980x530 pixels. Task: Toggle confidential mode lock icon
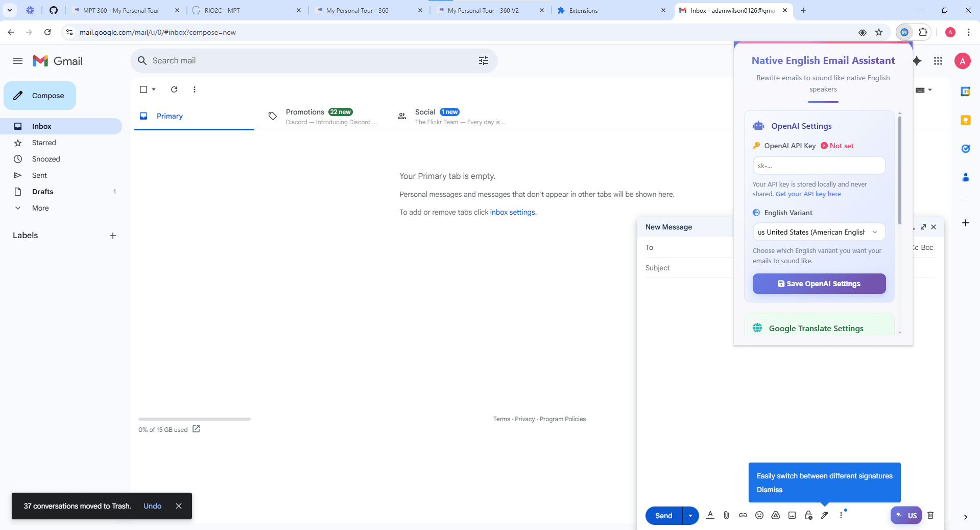point(808,515)
